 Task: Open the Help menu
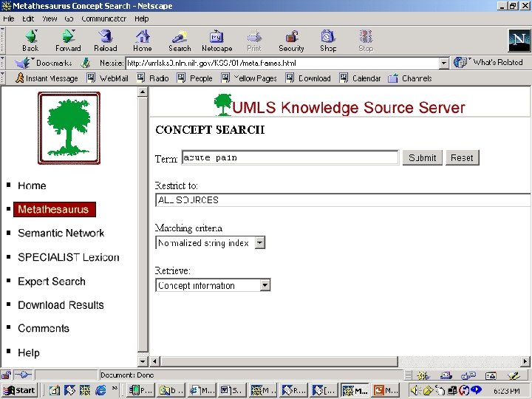click(x=141, y=18)
